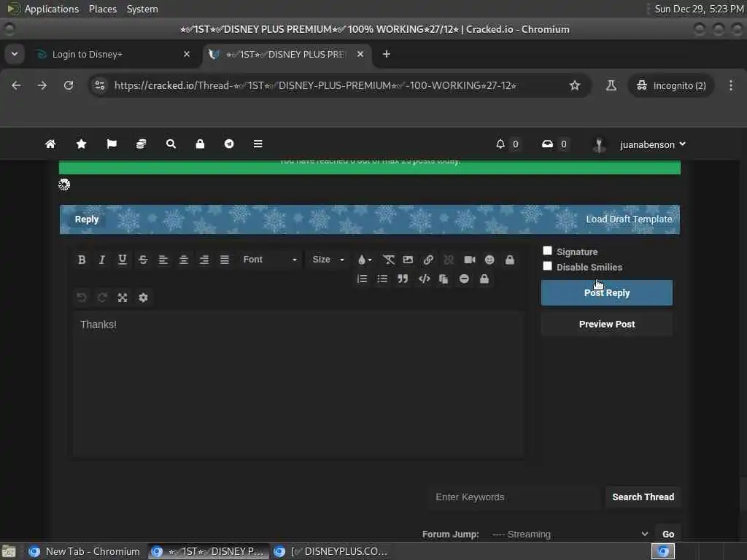747x560 pixels.
Task: Insert a bulleted list
Action: click(382, 279)
